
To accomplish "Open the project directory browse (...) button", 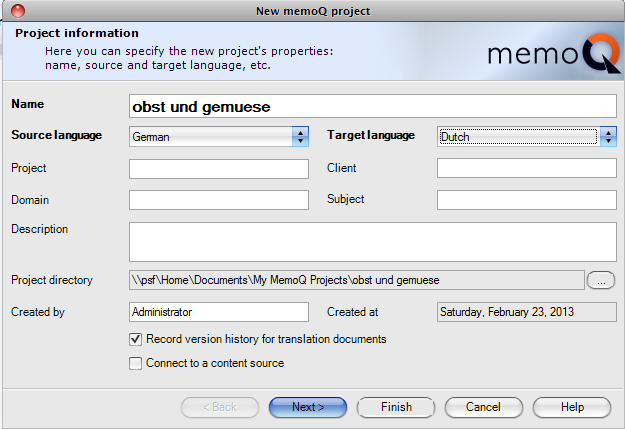I will (600, 280).
